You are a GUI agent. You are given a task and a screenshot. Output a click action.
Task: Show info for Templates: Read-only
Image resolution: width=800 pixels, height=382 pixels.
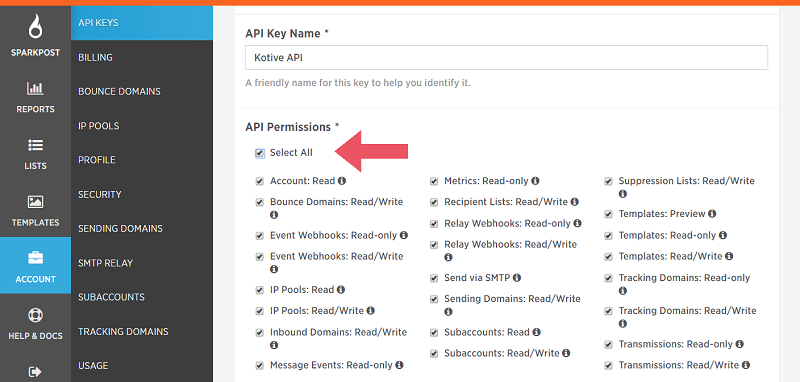(723, 235)
